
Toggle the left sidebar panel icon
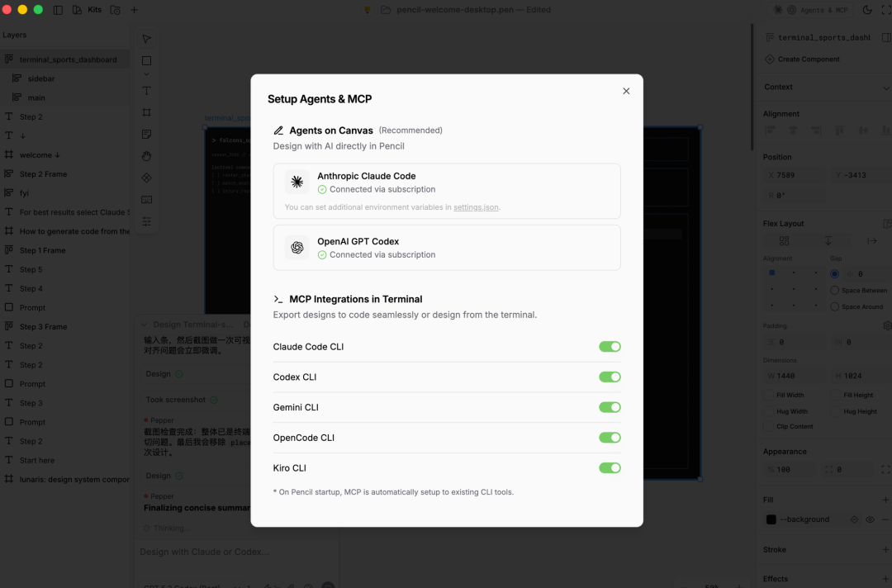click(x=58, y=10)
